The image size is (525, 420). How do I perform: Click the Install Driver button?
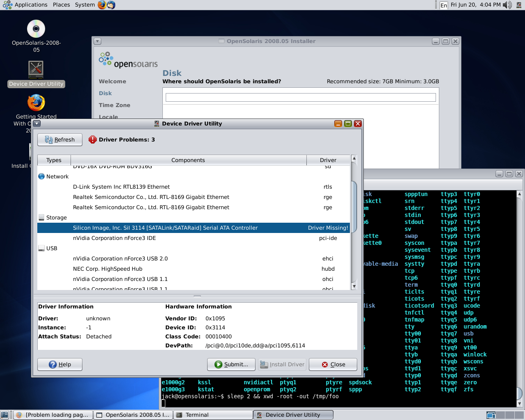[x=282, y=364]
